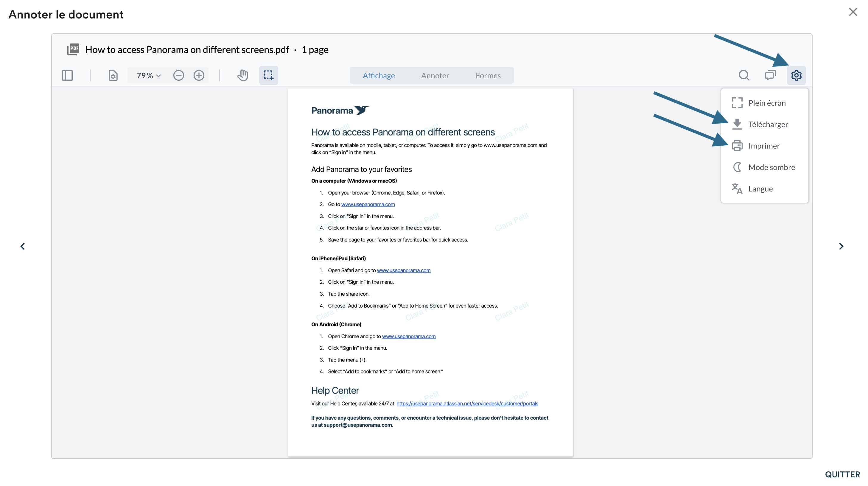Switch to the Formes tab

[488, 75]
